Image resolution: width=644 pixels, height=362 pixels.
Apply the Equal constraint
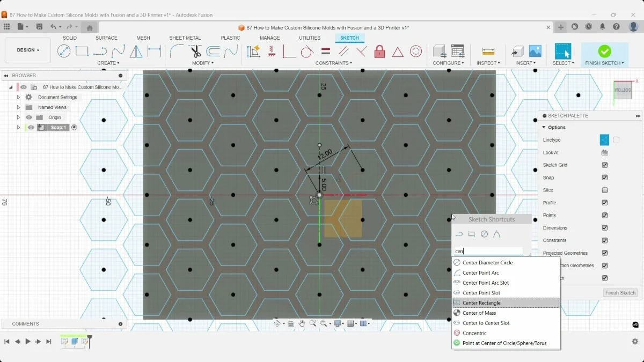(325, 51)
